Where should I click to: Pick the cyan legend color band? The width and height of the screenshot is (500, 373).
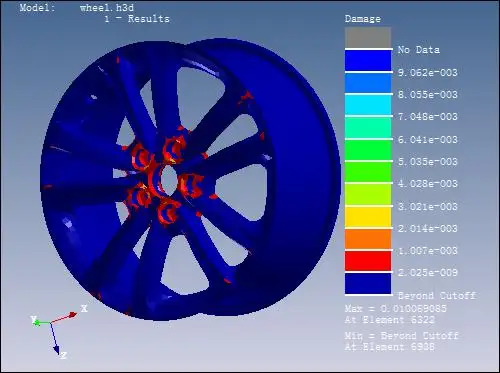click(368, 105)
